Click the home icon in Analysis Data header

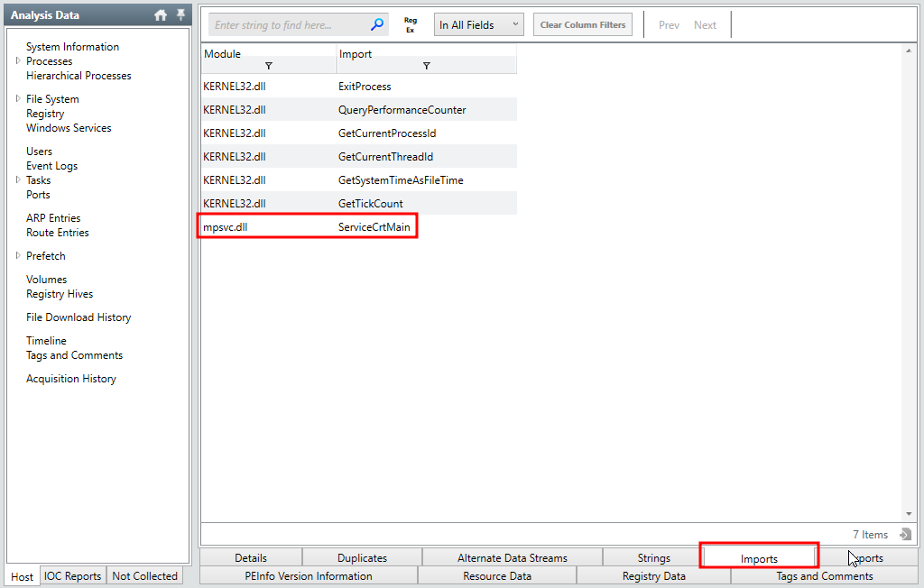click(161, 15)
